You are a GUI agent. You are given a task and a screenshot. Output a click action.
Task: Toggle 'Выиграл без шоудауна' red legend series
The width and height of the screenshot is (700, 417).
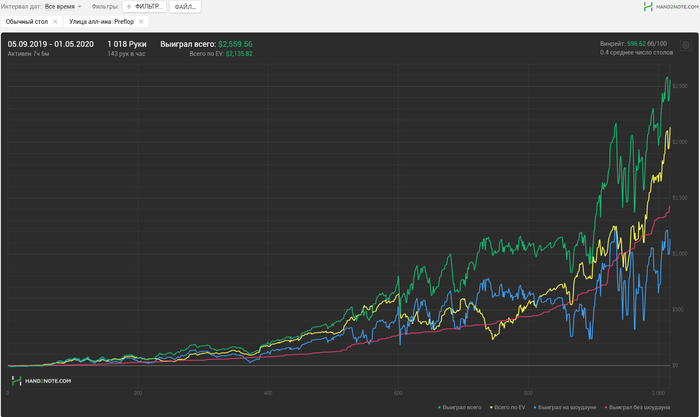click(x=638, y=407)
